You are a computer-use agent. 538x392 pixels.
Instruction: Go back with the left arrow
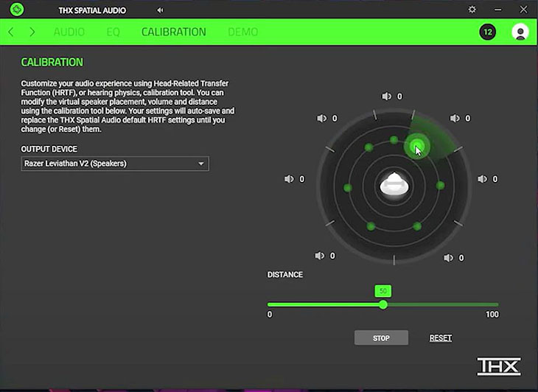point(10,32)
